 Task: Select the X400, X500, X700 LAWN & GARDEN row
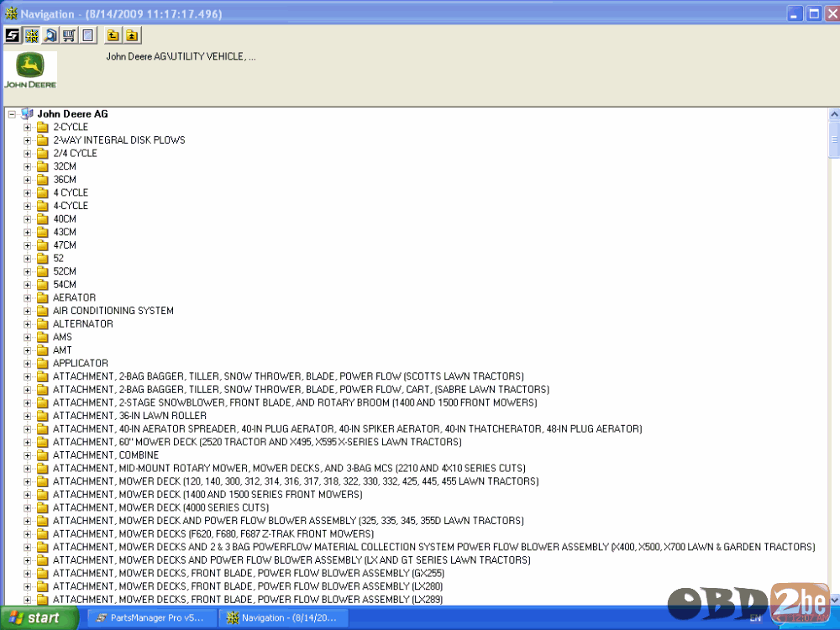pyautogui.click(x=434, y=548)
